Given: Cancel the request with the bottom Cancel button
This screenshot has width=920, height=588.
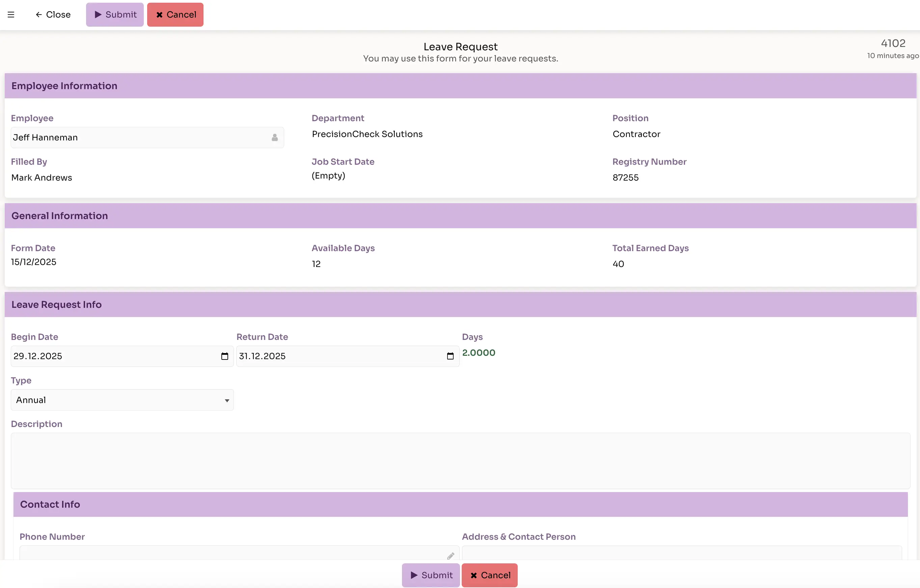Looking at the screenshot, I should (490, 576).
